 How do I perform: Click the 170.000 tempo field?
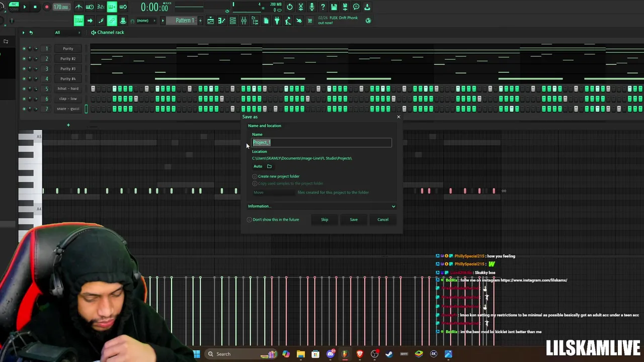[61, 7]
